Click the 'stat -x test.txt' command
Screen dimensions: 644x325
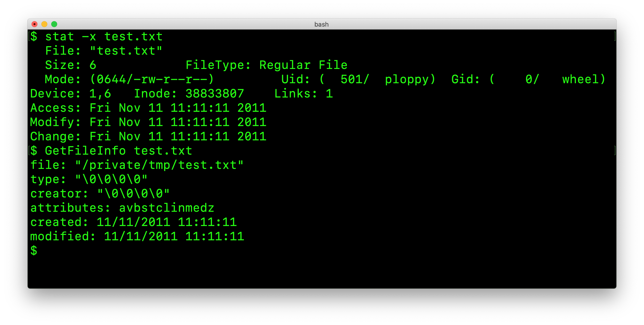pyautogui.click(x=104, y=37)
